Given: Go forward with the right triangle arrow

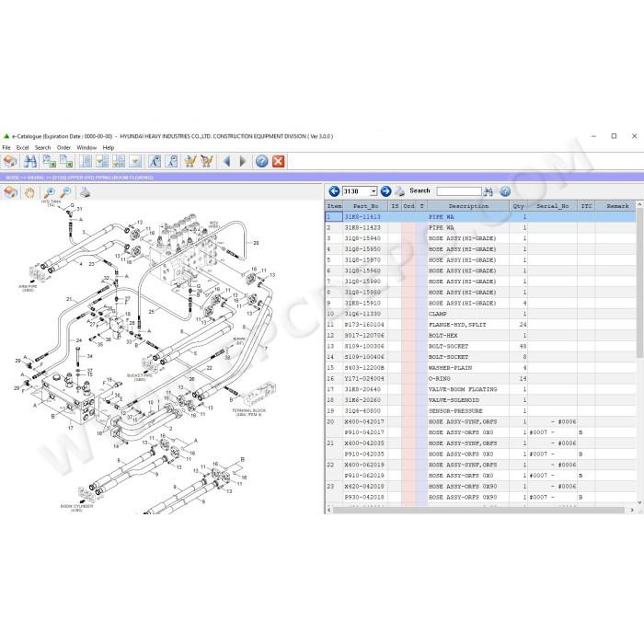Looking at the screenshot, I should [x=242, y=161].
